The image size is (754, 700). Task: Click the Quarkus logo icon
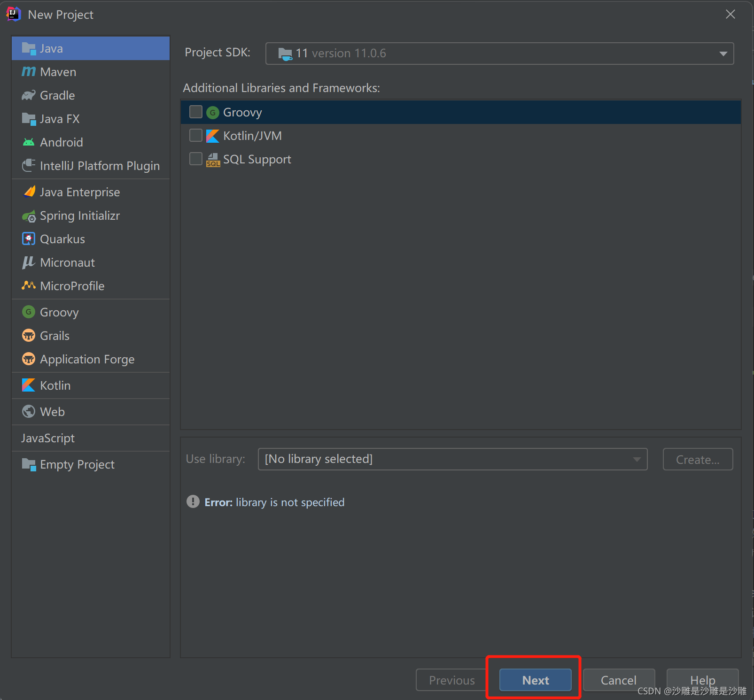[29, 238]
